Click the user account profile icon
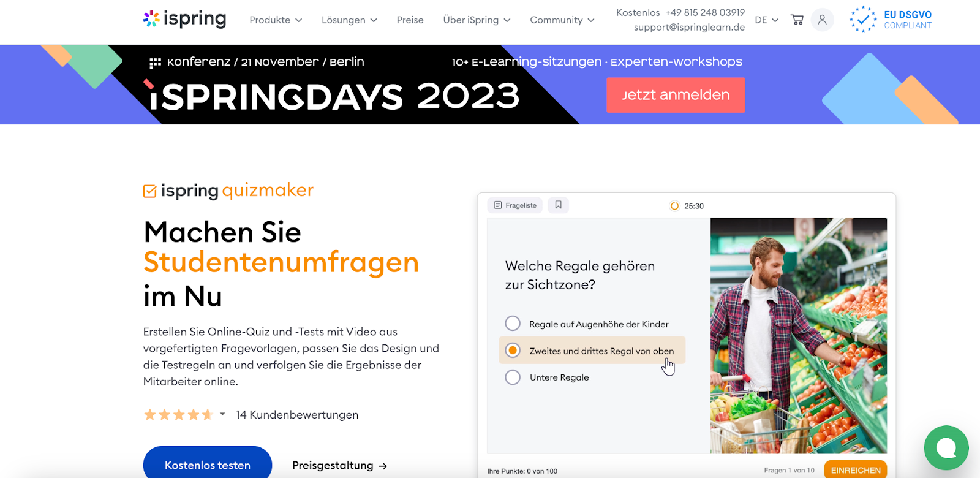 822,20
